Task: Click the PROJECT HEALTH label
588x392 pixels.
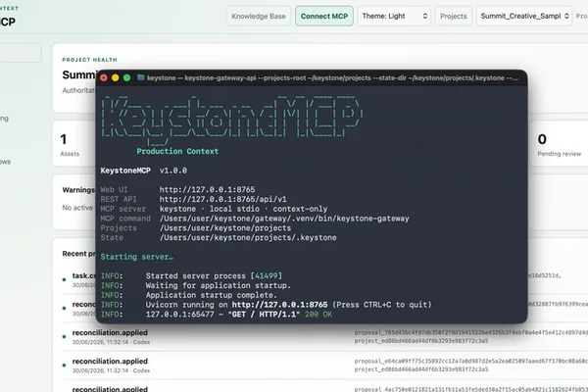Action: 89,60
